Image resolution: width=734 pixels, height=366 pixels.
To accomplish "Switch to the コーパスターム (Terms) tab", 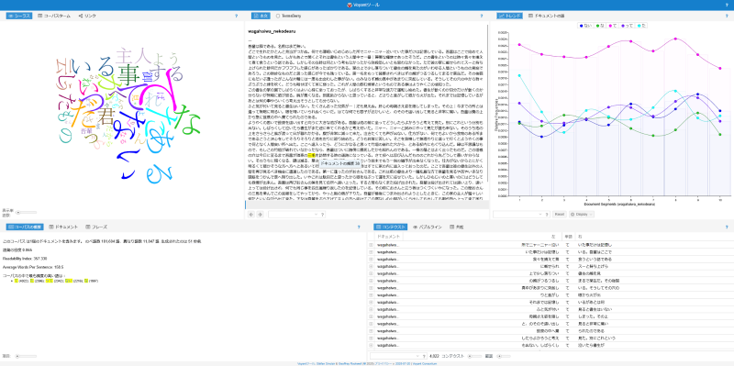I will (54, 16).
